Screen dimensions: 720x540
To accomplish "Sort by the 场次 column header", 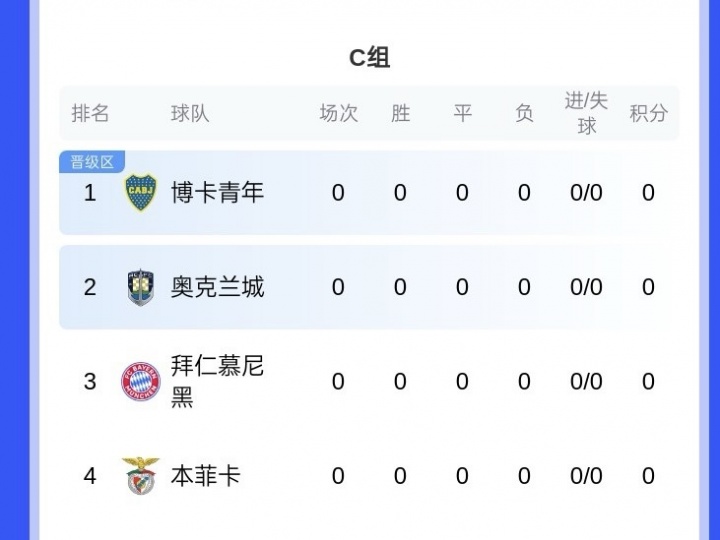I will (338, 113).
